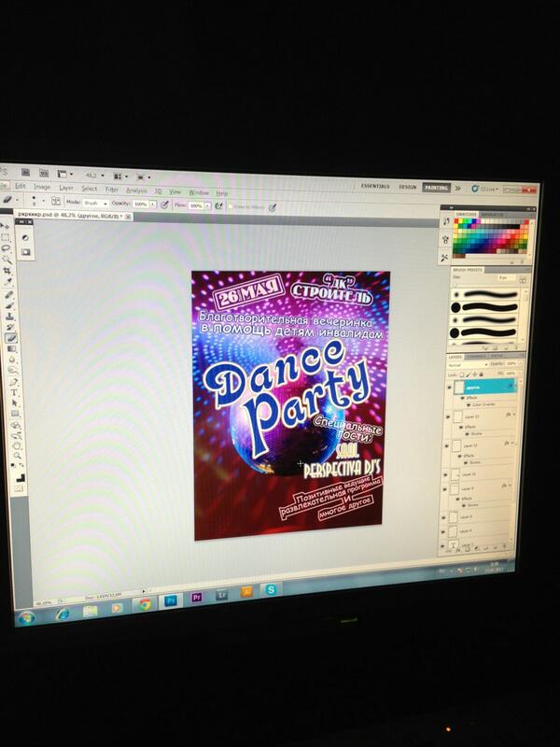Select the Gradient tool
Image resolution: width=560 pixels, height=747 pixels.
click(11, 349)
